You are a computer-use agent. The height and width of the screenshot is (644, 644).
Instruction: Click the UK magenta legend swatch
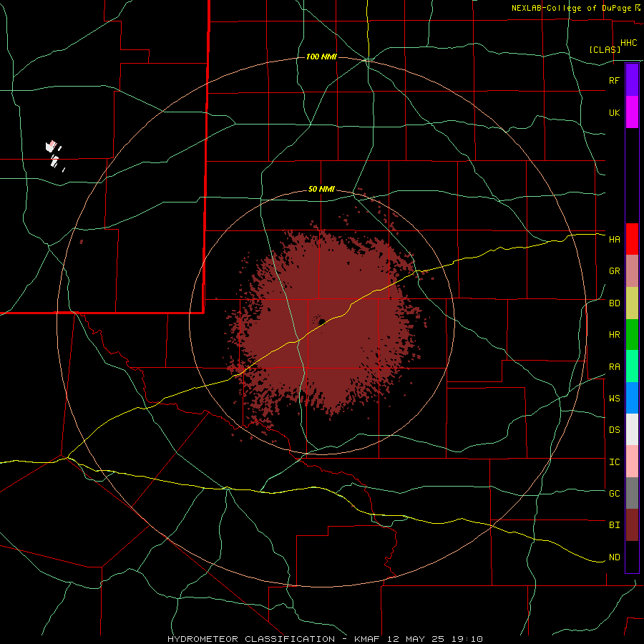click(632, 112)
